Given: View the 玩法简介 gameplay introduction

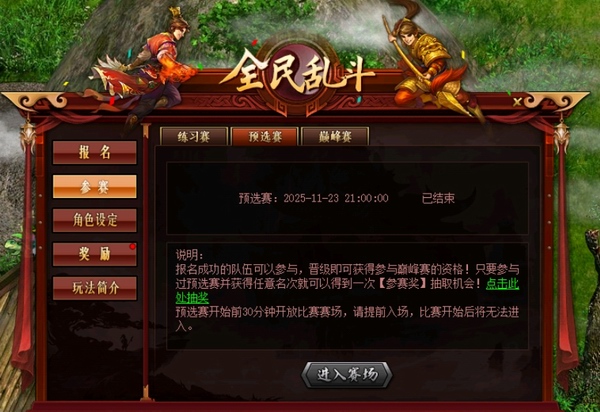Looking at the screenshot, I should tap(95, 288).
